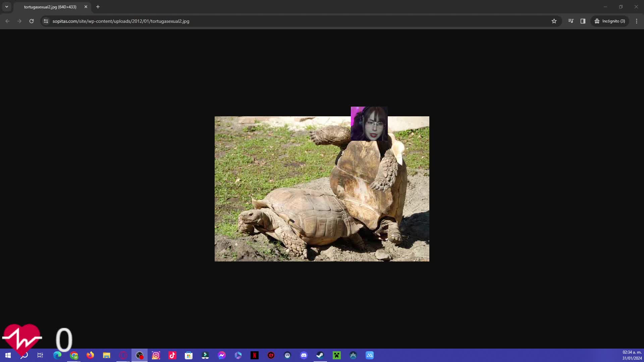Open the media controls icon in toolbar
Image resolution: width=644 pixels, height=362 pixels.
tap(571, 21)
